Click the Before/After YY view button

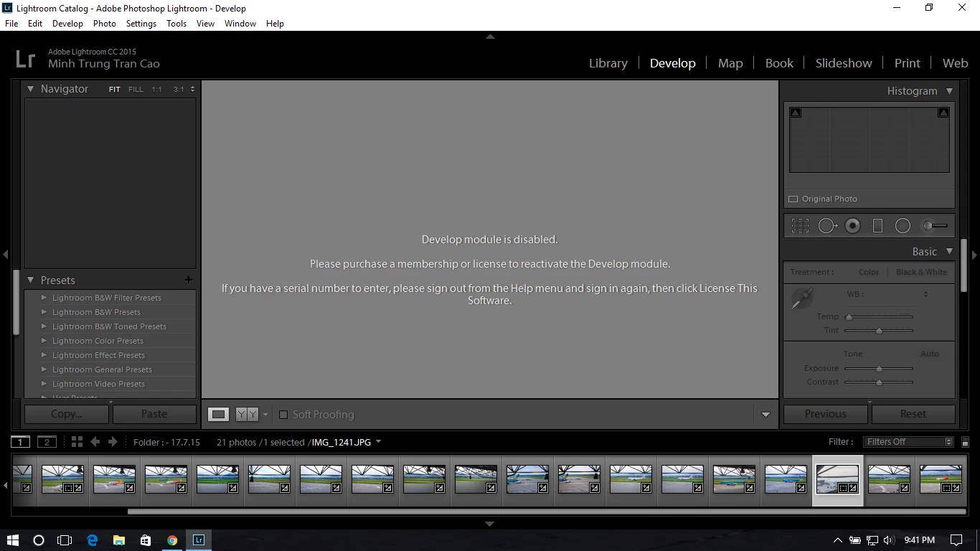click(x=247, y=414)
